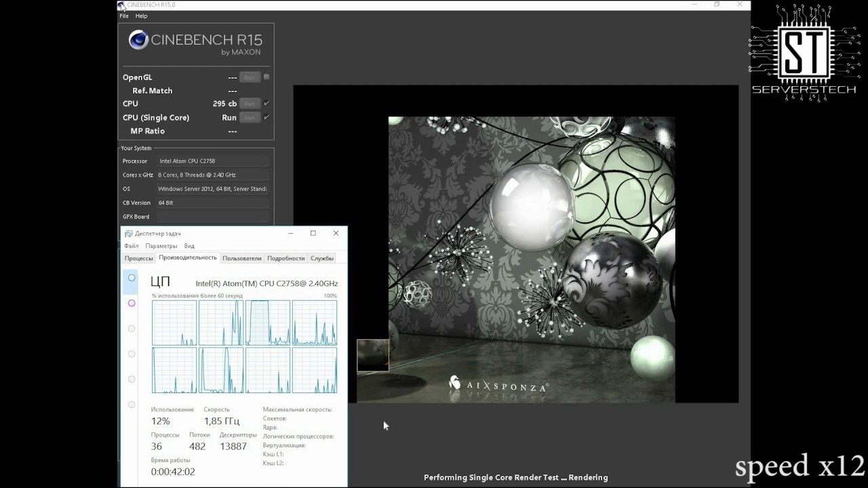Screen dimensions: 868x488
Task: Click the speed value "1,85 ГГц"
Action: click(222, 422)
